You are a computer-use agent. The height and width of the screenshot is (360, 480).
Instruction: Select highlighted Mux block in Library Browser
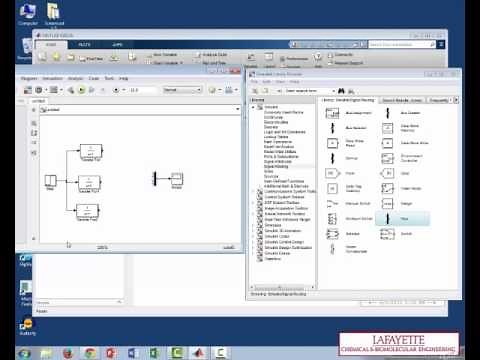pyautogui.click(x=403, y=219)
